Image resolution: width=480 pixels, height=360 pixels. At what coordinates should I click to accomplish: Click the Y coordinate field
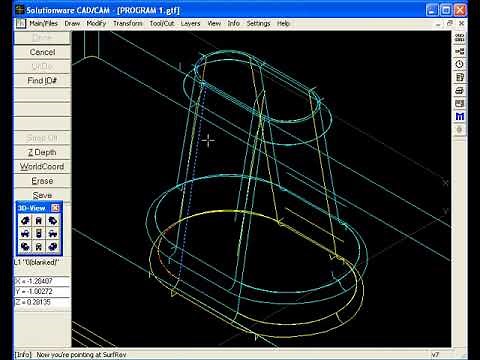pyautogui.click(x=42, y=291)
